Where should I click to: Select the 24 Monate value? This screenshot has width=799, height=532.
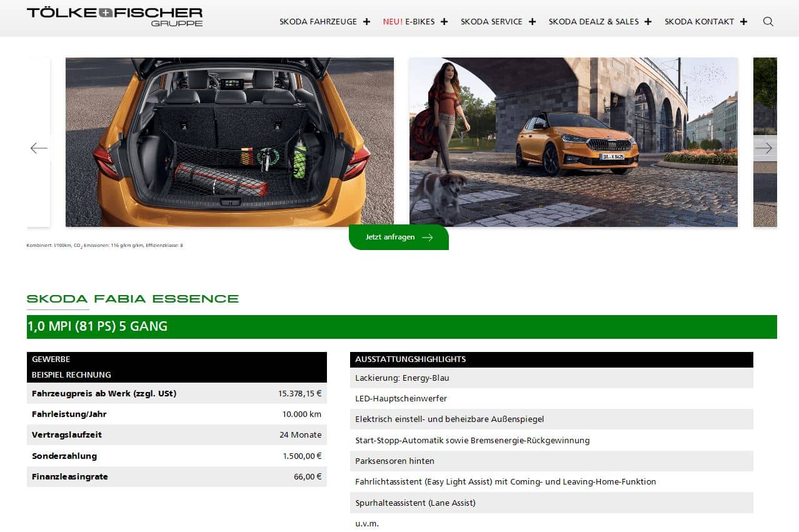(x=301, y=435)
